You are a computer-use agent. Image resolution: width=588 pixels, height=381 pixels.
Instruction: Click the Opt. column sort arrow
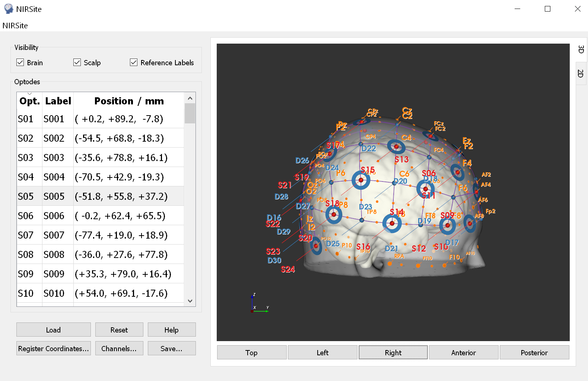click(29, 94)
